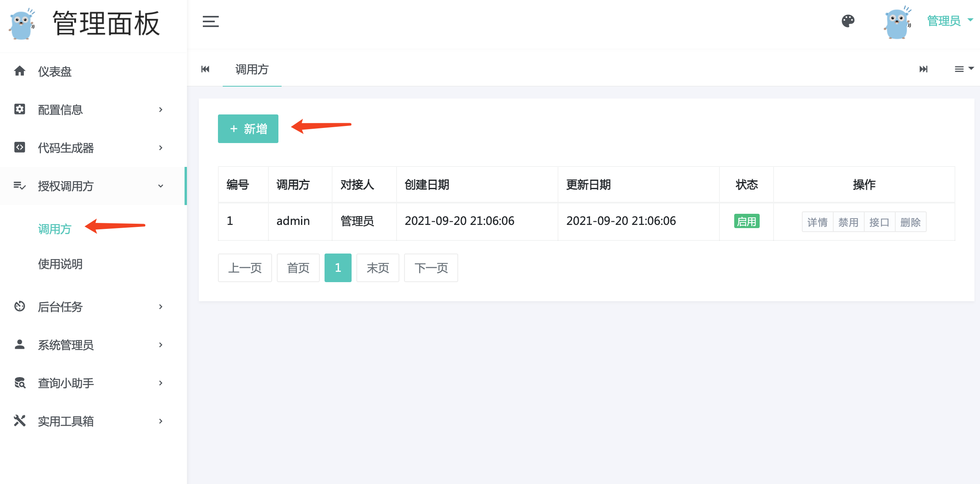Toggle the sidebar with the hamburger icon
This screenshot has width=980, height=484.
click(x=210, y=21)
